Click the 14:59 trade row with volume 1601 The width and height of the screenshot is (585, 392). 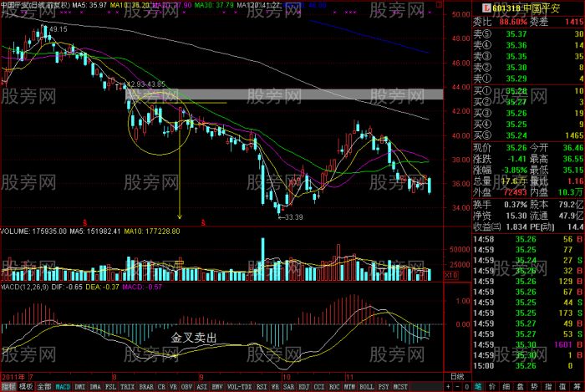pos(528,344)
